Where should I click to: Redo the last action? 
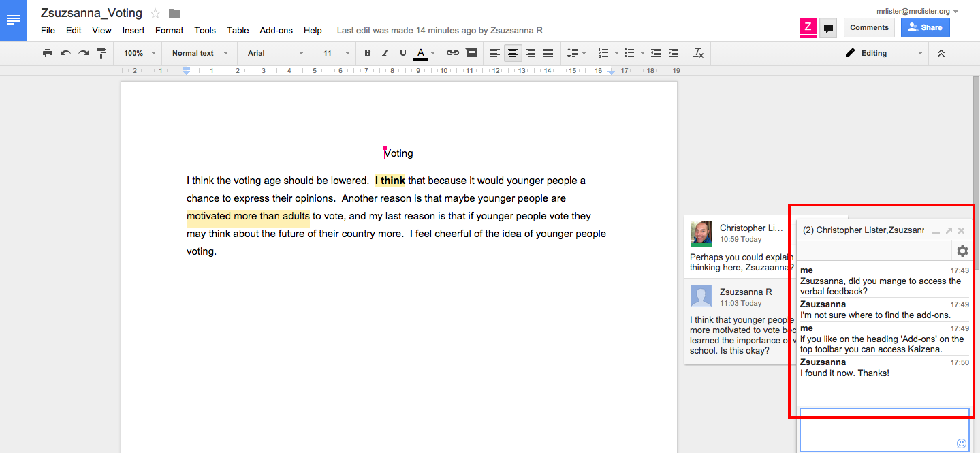(83, 53)
